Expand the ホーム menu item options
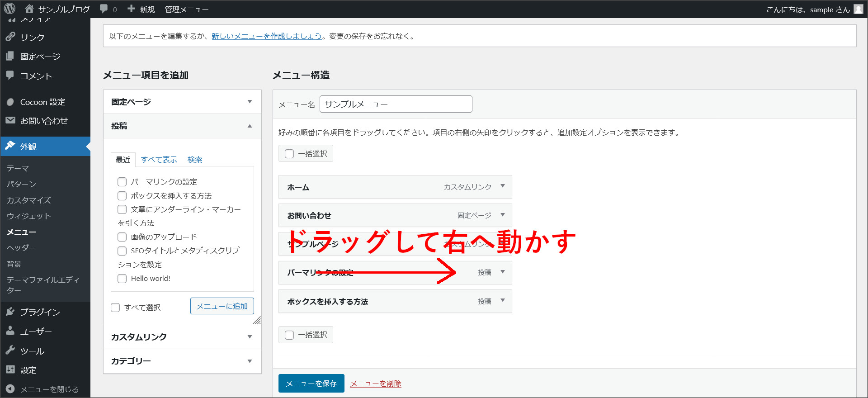 tap(502, 186)
